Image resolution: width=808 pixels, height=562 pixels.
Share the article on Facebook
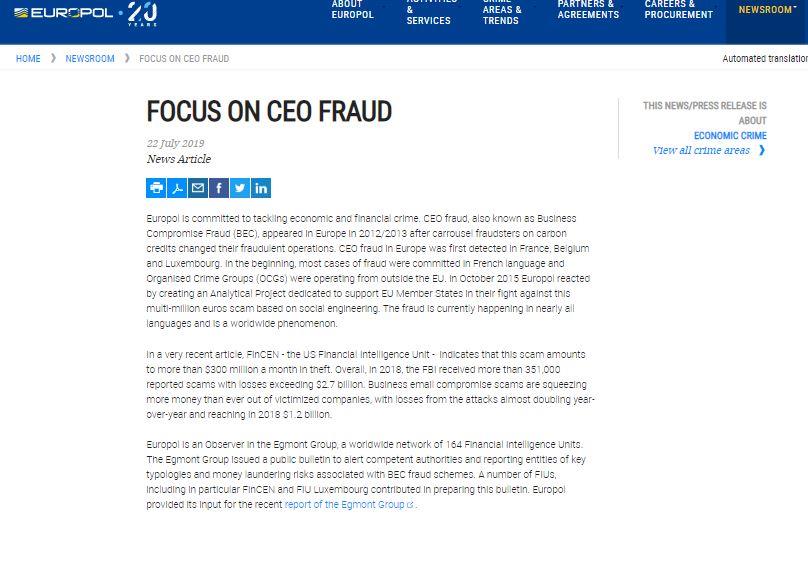(x=219, y=188)
